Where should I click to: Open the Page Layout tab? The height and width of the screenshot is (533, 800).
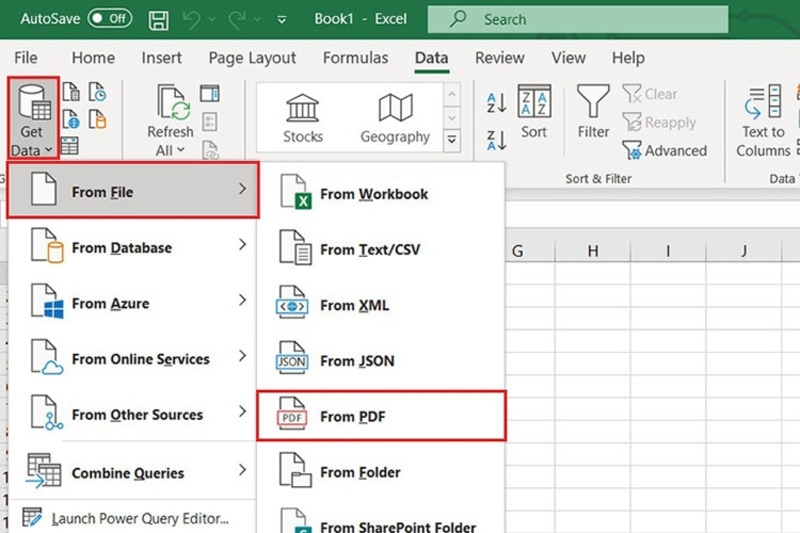pyautogui.click(x=252, y=58)
